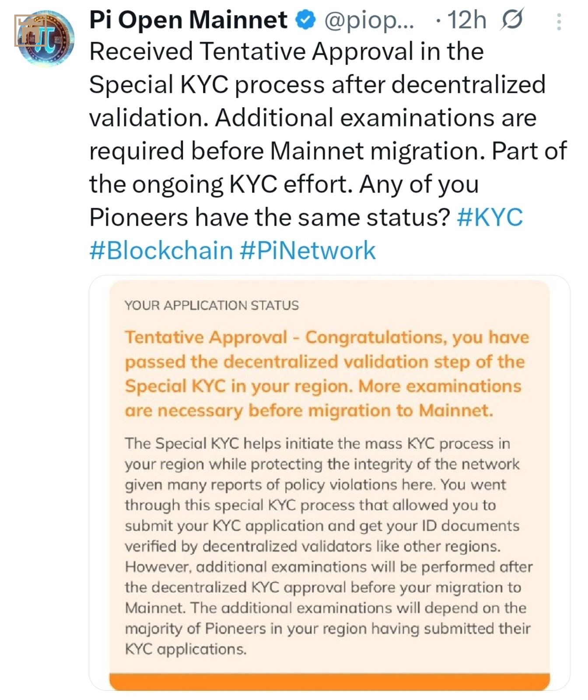Image resolution: width=588 pixels, height=700 pixels.
Task: Follow the #PiNetwork hashtag
Action: click(x=308, y=250)
